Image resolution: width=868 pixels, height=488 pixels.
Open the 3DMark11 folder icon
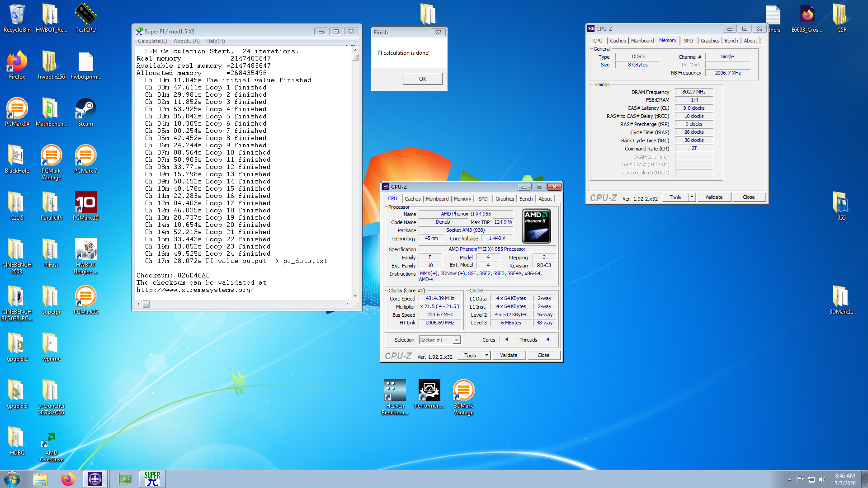[x=841, y=300]
